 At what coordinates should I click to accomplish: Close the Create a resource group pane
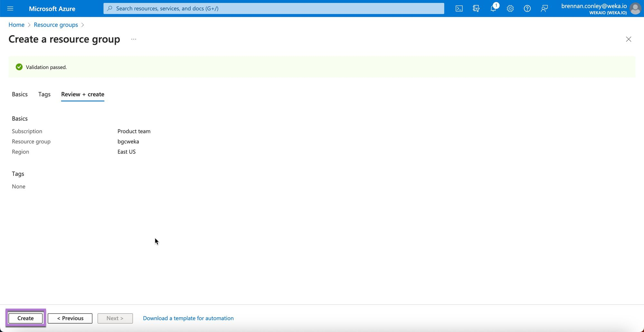pyautogui.click(x=628, y=39)
